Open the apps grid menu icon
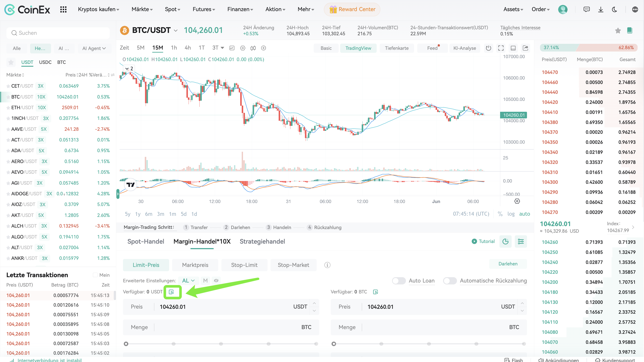Viewport: 644px width, 362px height. 63,9
